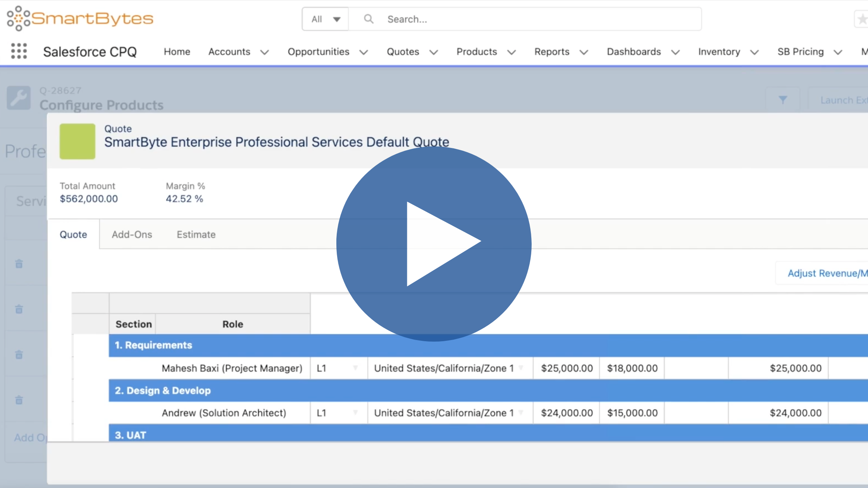868x488 pixels.
Task: Click the filter funnel icon
Action: 783,100
